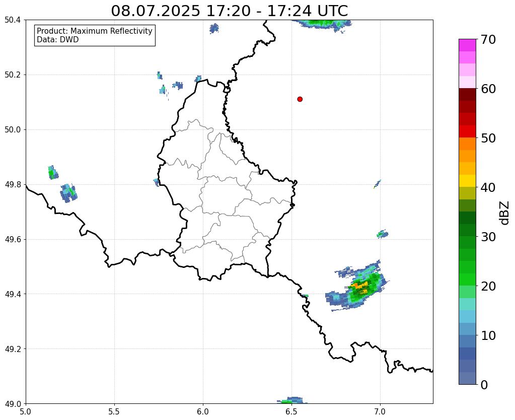Click the longitude label 5.0
The height and width of the screenshot is (420, 515).
[x=26, y=412]
